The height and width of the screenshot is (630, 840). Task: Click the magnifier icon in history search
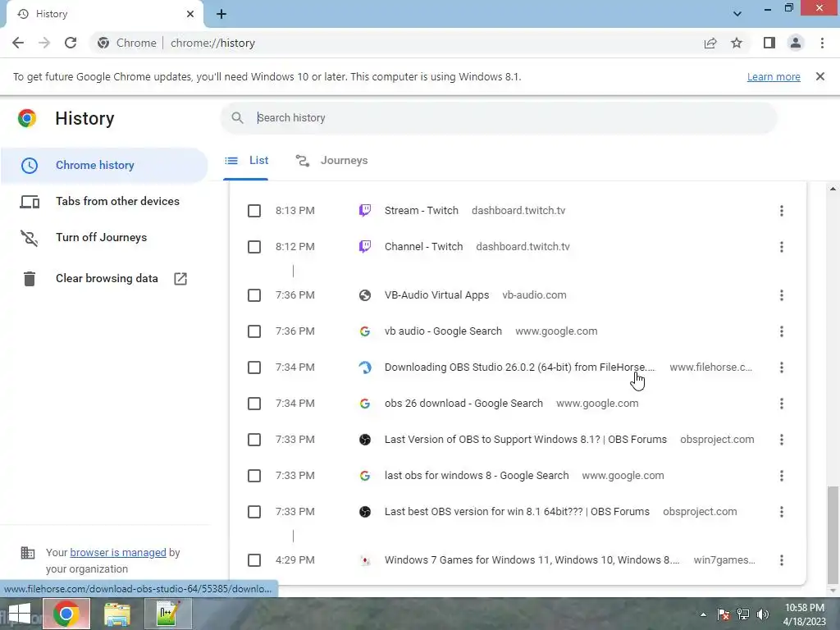[237, 118]
